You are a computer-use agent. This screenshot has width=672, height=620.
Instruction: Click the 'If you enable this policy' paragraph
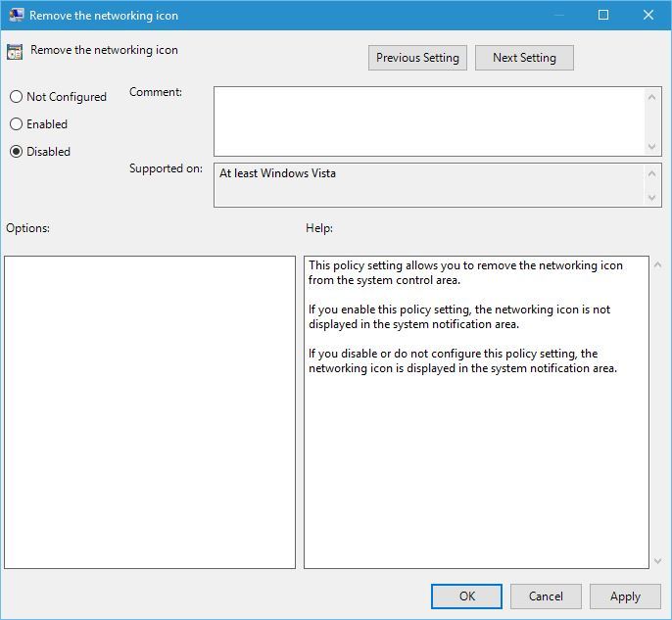click(459, 316)
